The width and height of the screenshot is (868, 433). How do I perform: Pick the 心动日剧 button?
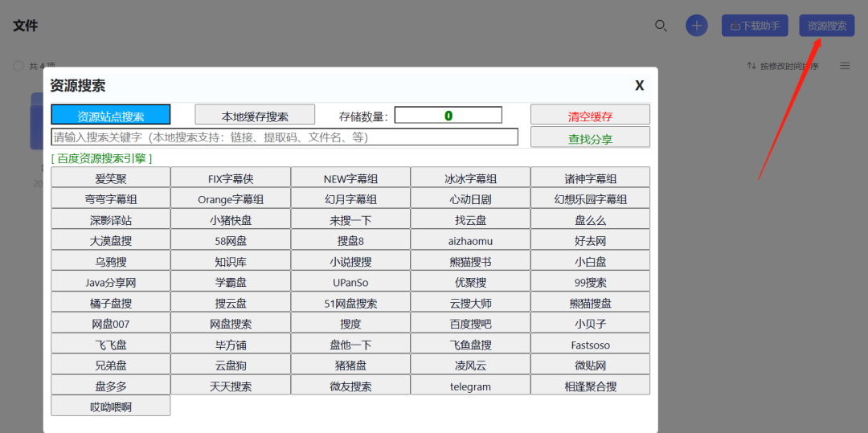tap(470, 198)
